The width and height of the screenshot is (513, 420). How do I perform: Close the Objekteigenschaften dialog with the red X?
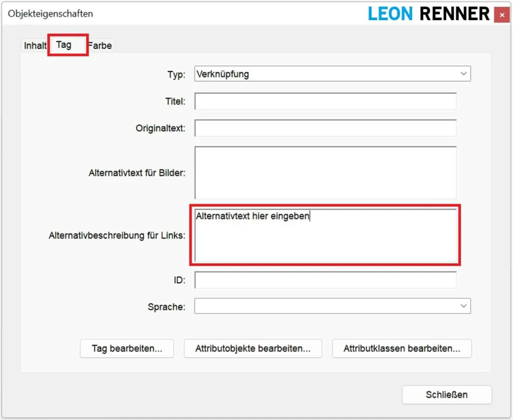[501, 15]
